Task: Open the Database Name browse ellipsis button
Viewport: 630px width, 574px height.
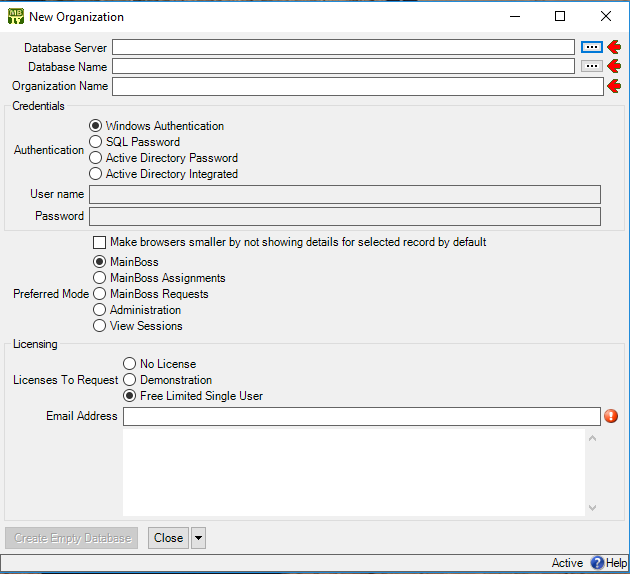Action: coord(591,66)
